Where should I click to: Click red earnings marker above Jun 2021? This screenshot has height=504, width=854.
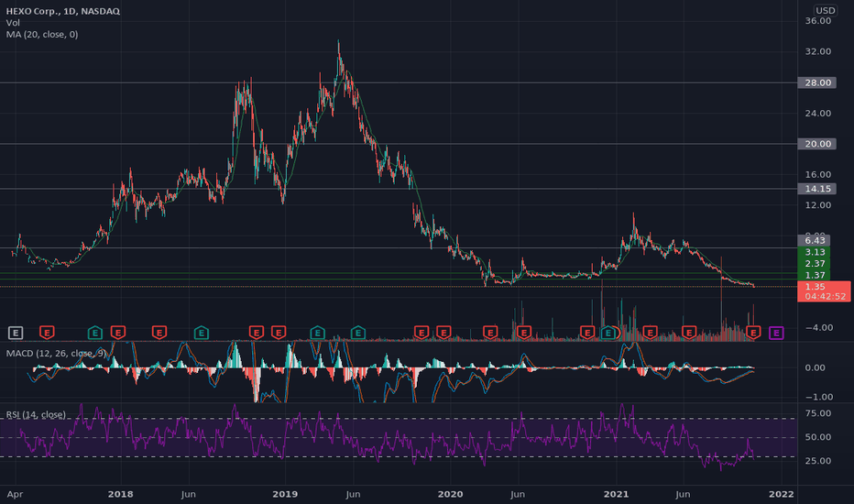click(689, 332)
